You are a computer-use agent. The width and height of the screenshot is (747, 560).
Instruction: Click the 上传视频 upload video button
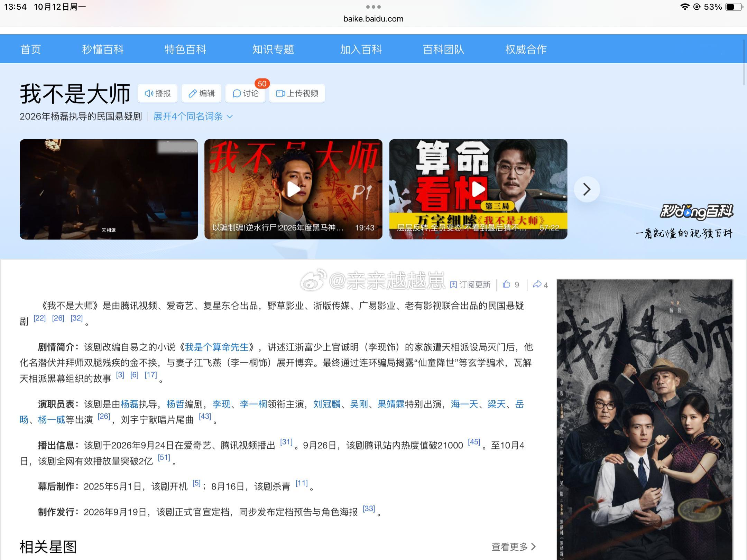297,93
